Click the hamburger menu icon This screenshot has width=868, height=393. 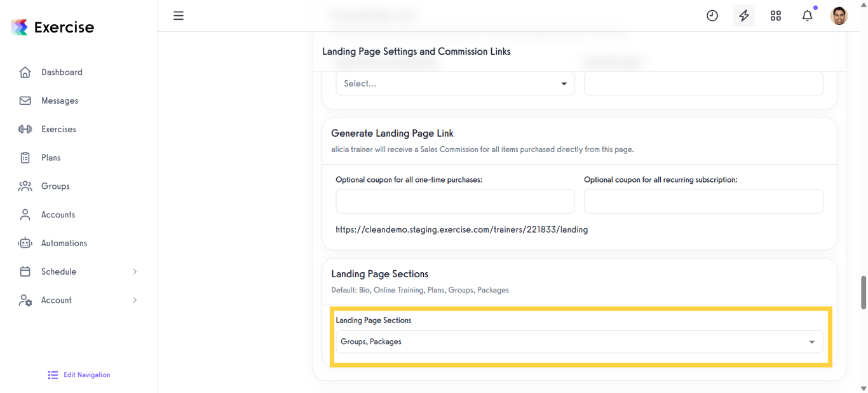tap(179, 15)
